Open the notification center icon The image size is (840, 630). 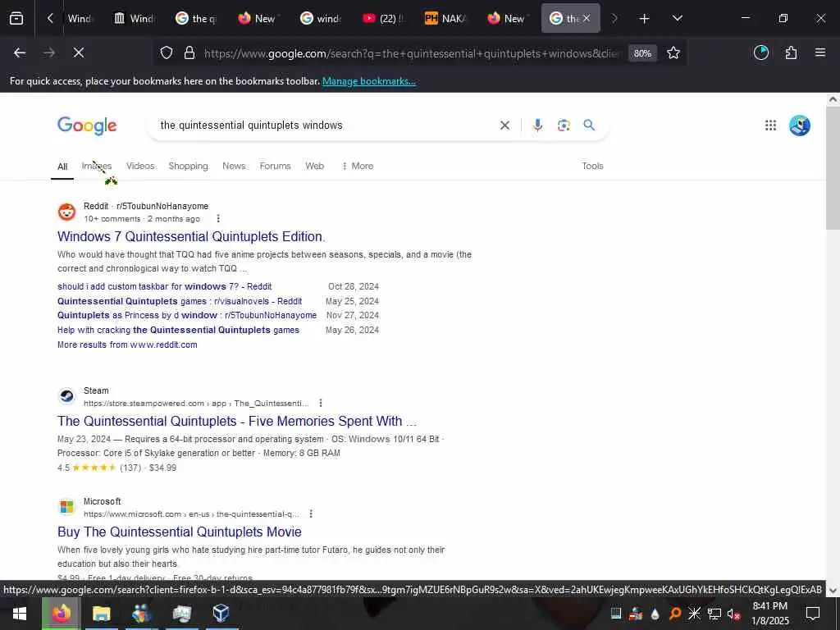(x=813, y=614)
